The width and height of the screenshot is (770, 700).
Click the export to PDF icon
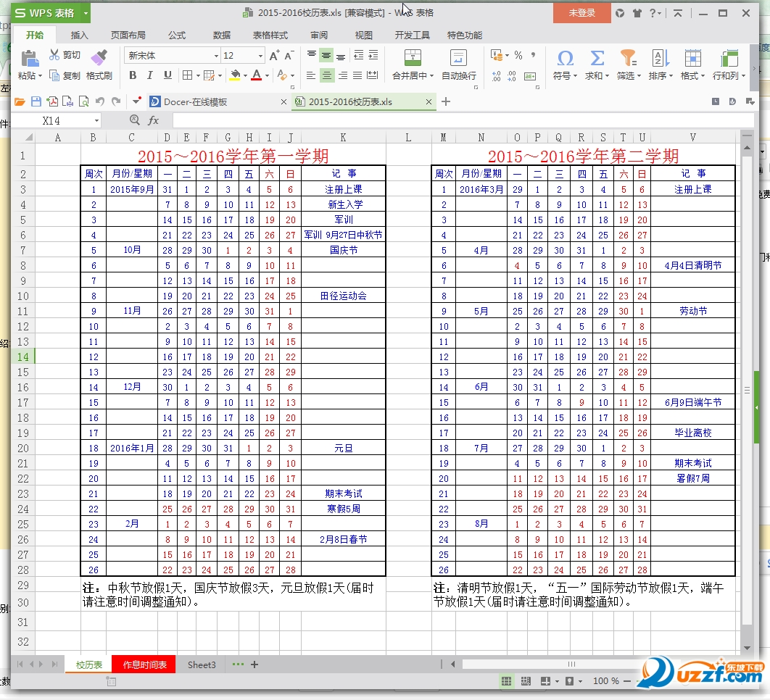coord(52,101)
